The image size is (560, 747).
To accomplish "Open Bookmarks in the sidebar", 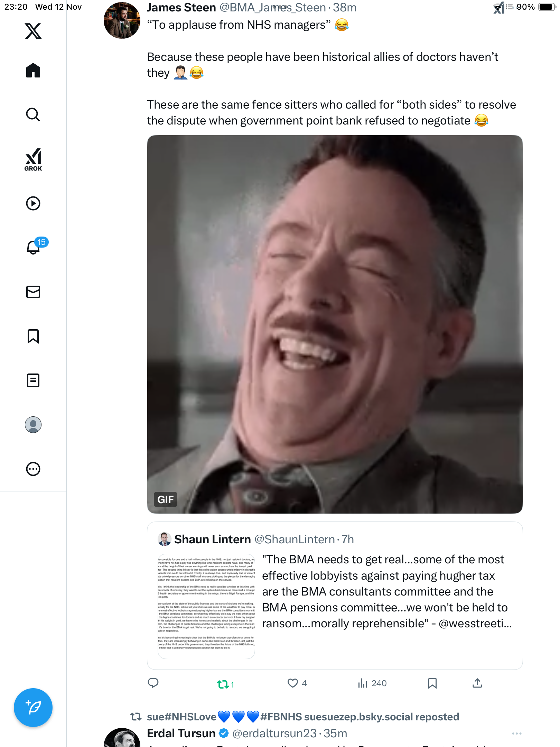I will tap(33, 336).
